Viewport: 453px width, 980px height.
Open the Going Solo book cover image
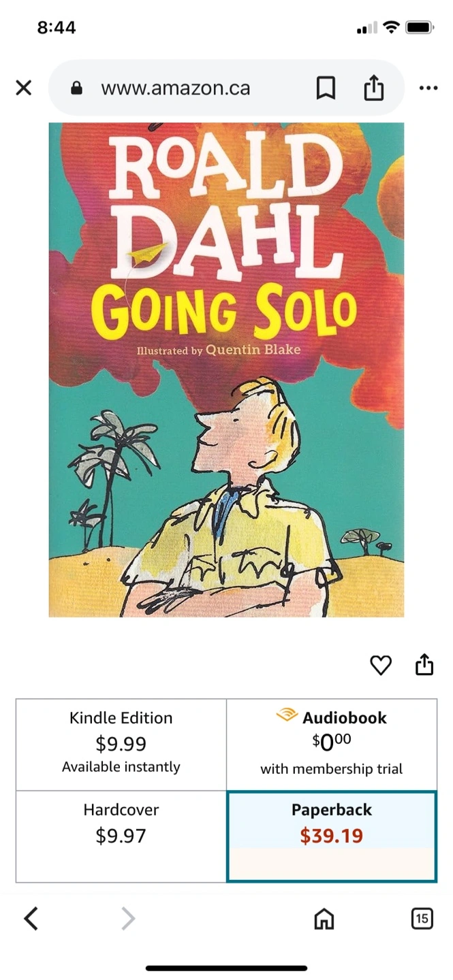226,370
